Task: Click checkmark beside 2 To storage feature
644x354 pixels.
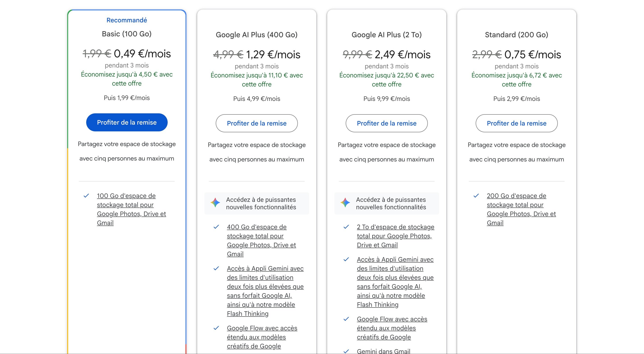Action: [346, 227]
